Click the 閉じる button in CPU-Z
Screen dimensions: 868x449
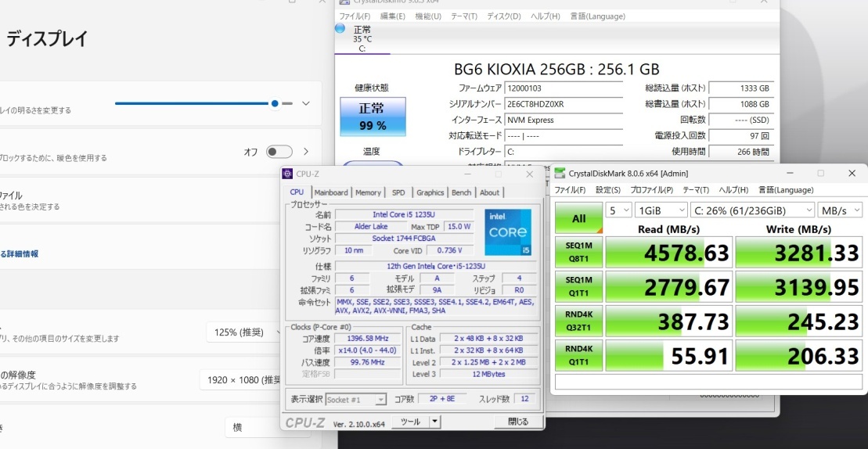coord(517,422)
